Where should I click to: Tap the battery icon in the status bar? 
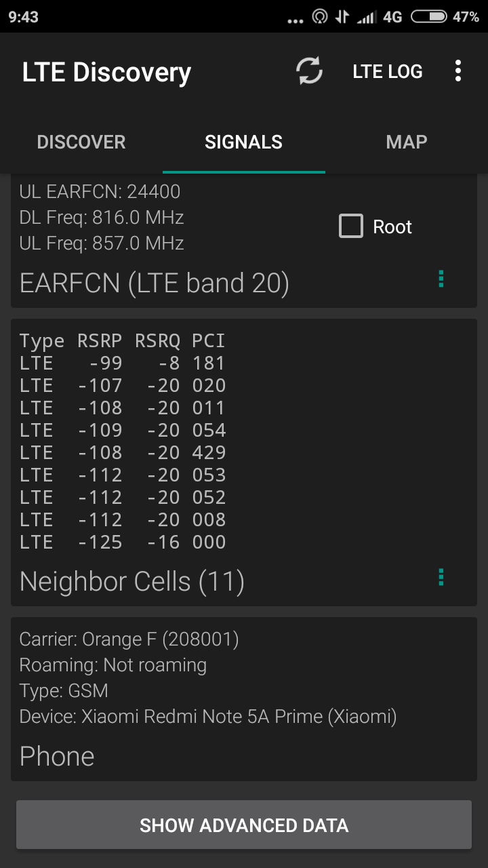tap(428, 17)
